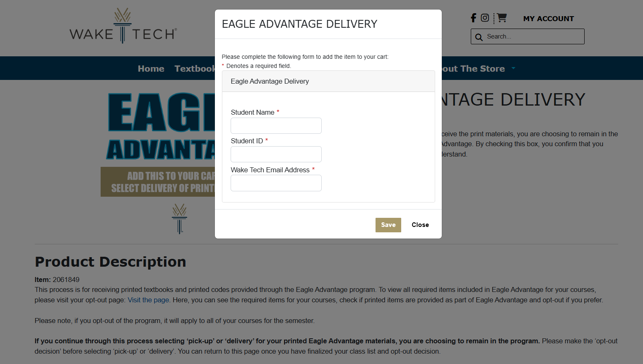
Task: Click the Wake Tech logo
Action: click(123, 26)
